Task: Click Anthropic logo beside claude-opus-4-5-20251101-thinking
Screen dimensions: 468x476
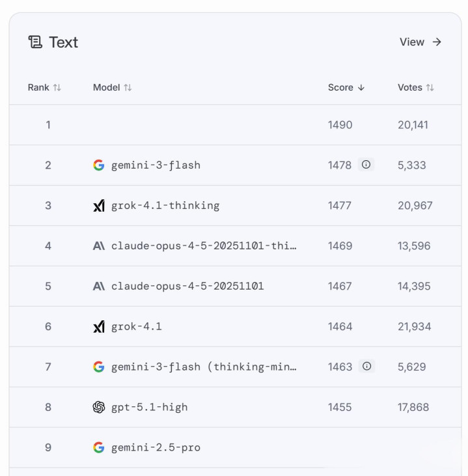Action: pos(99,246)
